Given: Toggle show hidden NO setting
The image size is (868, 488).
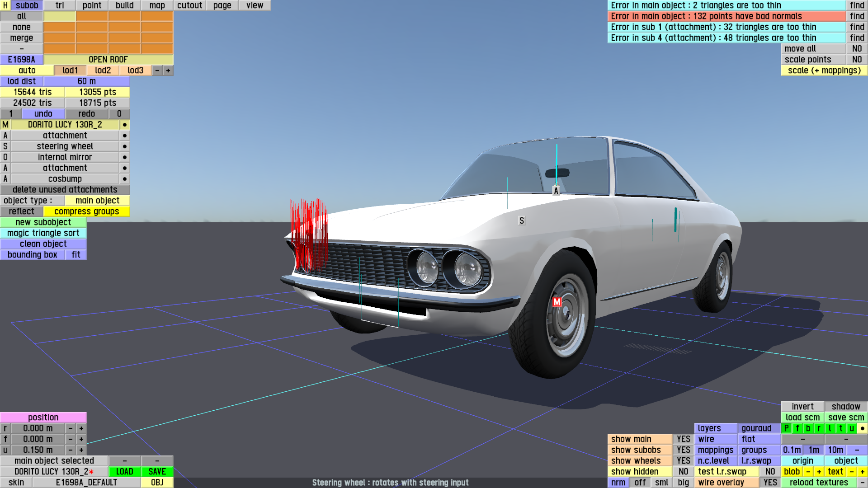Looking at the screenshot, I should pyautogui.click(x=683, y=472).
